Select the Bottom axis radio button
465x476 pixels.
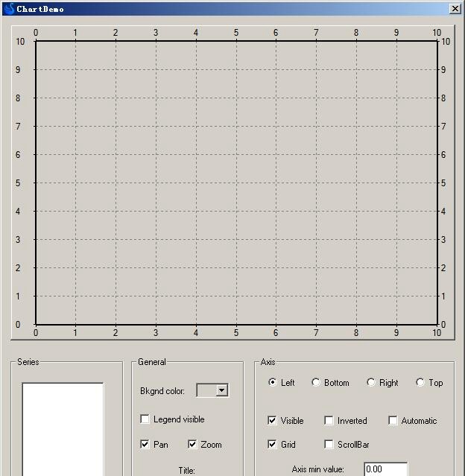click(x=315, y=382)
